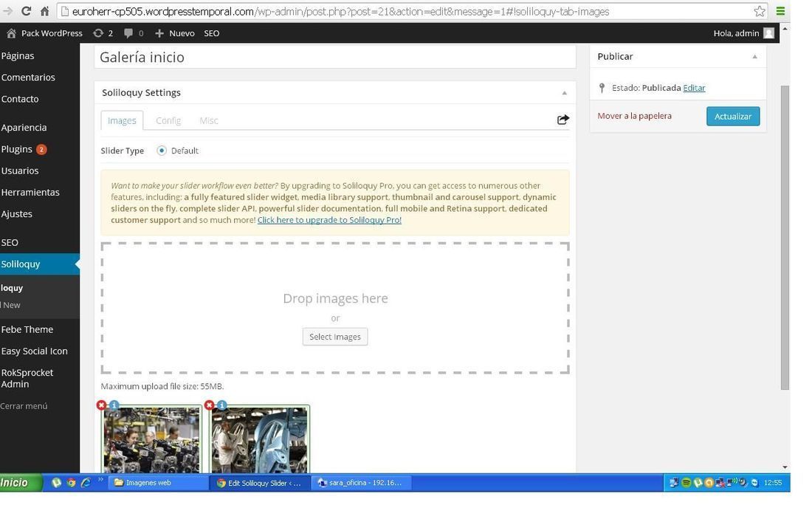812x508 pixels.
Task: Switch to sara_oficina taskbar window
Action: (360, 483)
